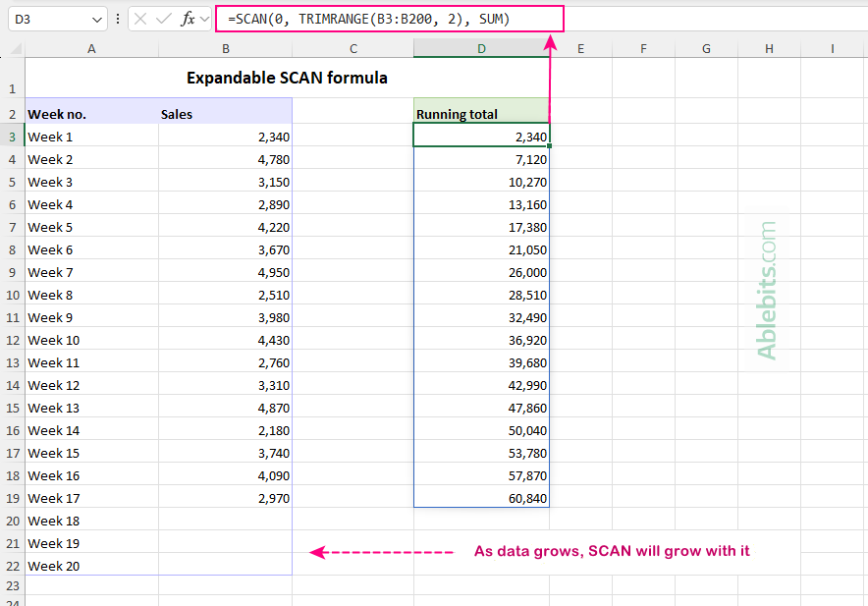Click the Cancel (X) icon in formula bar
Image resolution: width=868 pixels, height=606 pixels.
click(140, 20)
